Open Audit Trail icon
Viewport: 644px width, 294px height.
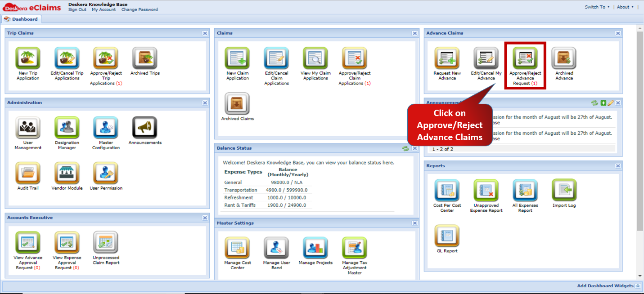point(28,174)
